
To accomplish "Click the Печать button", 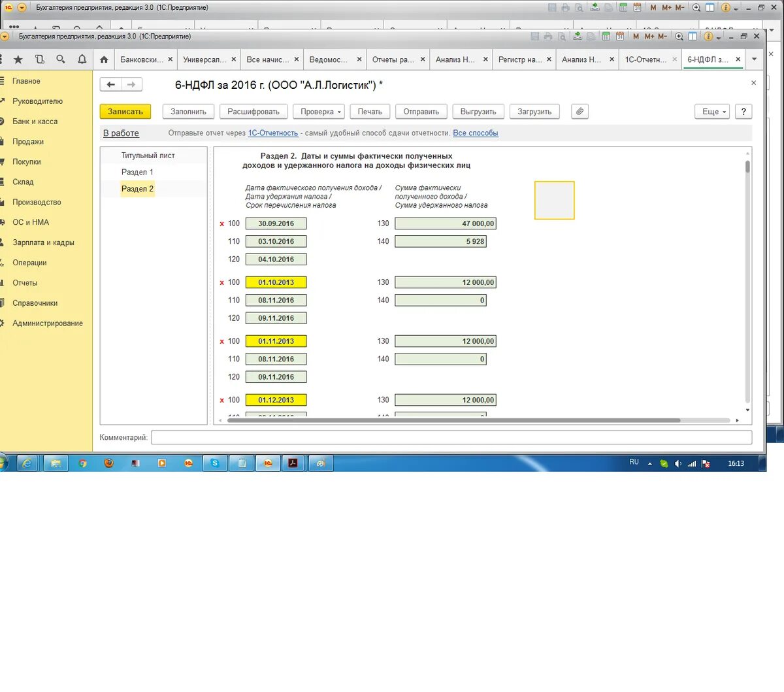I will click(370, 112).
